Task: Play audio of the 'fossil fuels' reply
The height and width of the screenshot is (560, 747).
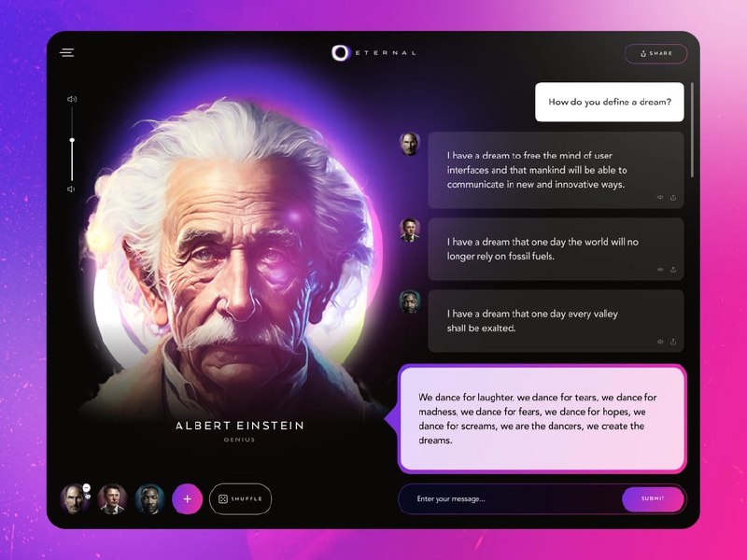Action: [x=660, y=270]
